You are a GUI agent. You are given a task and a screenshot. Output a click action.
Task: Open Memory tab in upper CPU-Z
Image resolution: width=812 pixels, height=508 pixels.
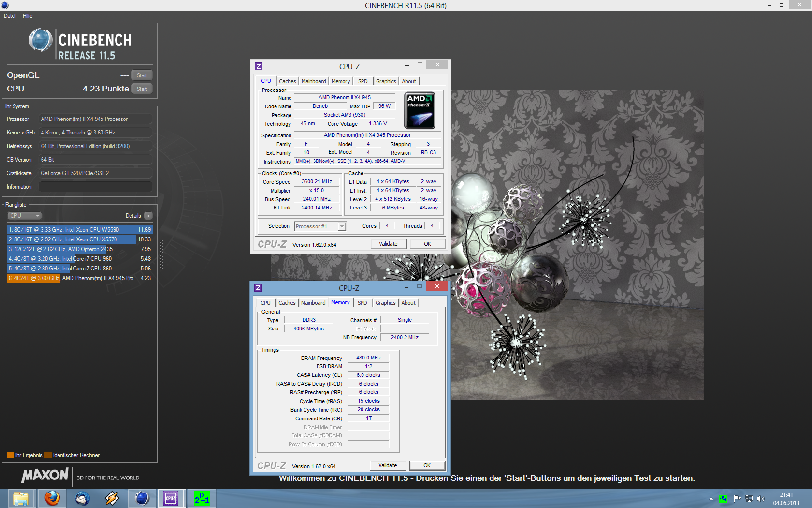click(341, 81)
